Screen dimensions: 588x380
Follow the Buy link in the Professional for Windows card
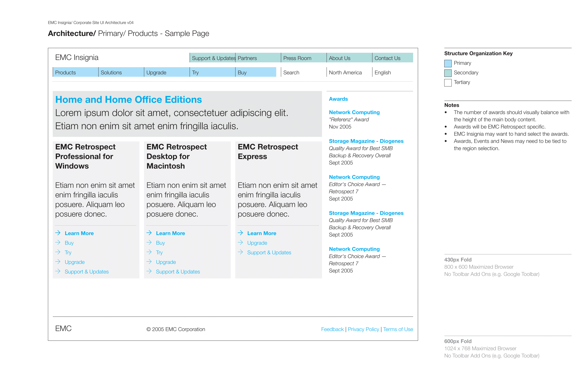point(69,243)
